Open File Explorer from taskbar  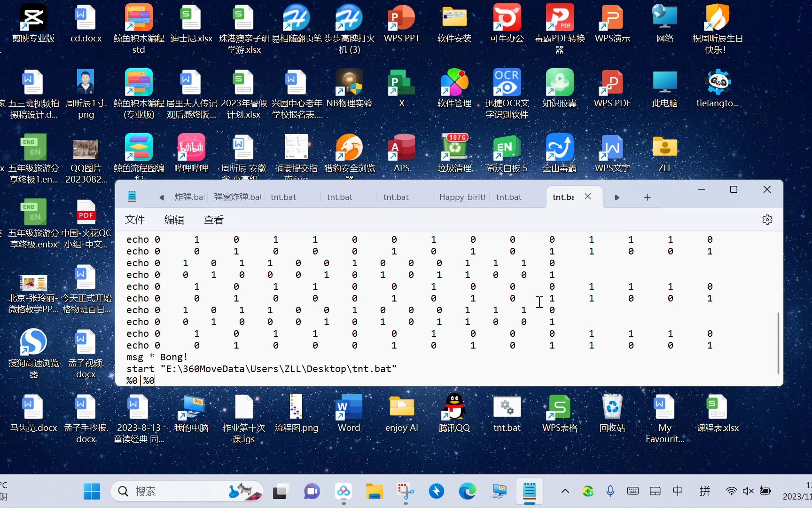tap(375, 492)
